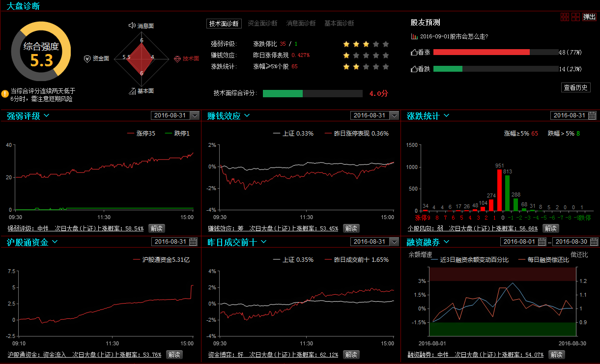
Task: Switch to the 消息面诊断 tab
Action: pos(301,23)
